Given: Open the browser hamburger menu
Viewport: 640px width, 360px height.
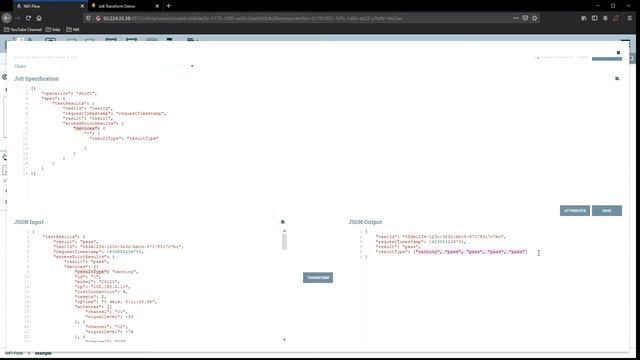Looking at the screenshot, I should 630,18.
